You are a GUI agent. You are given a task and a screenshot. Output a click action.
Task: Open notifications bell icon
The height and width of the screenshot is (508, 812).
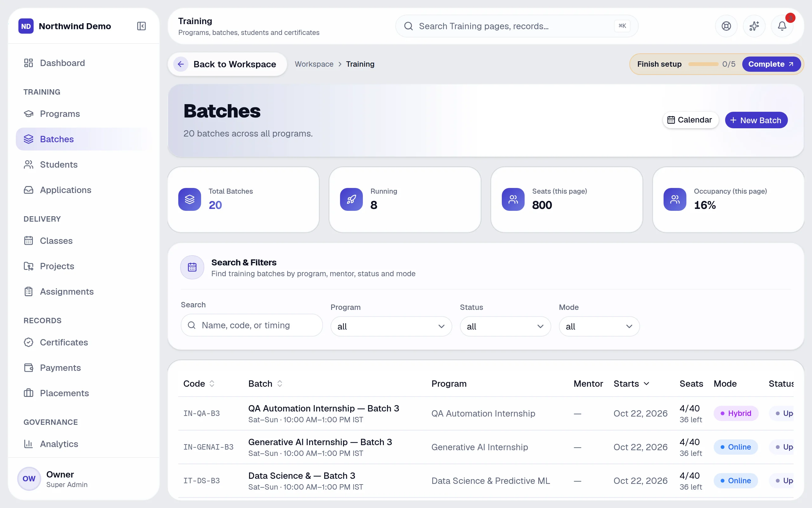(782, 26)
